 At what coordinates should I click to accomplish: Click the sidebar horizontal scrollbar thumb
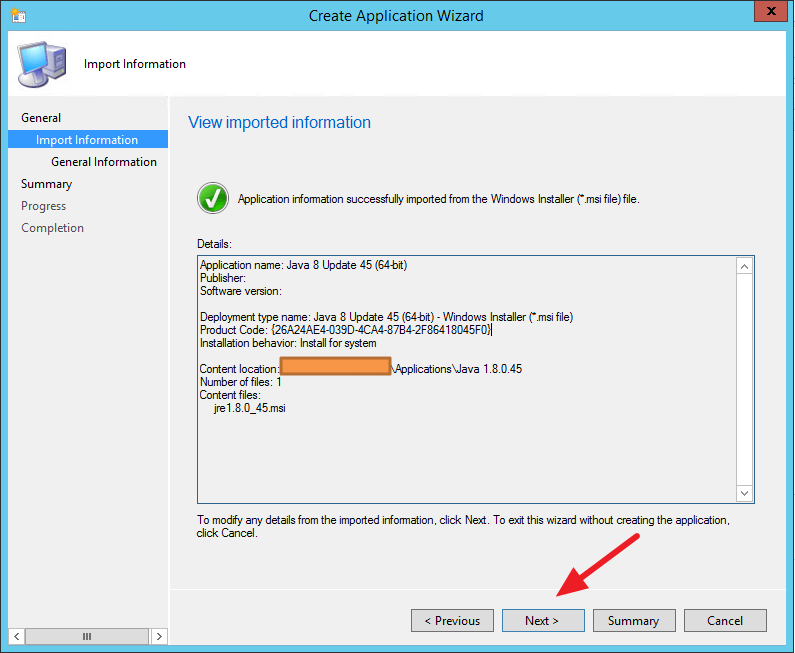[x=87, y=636]
